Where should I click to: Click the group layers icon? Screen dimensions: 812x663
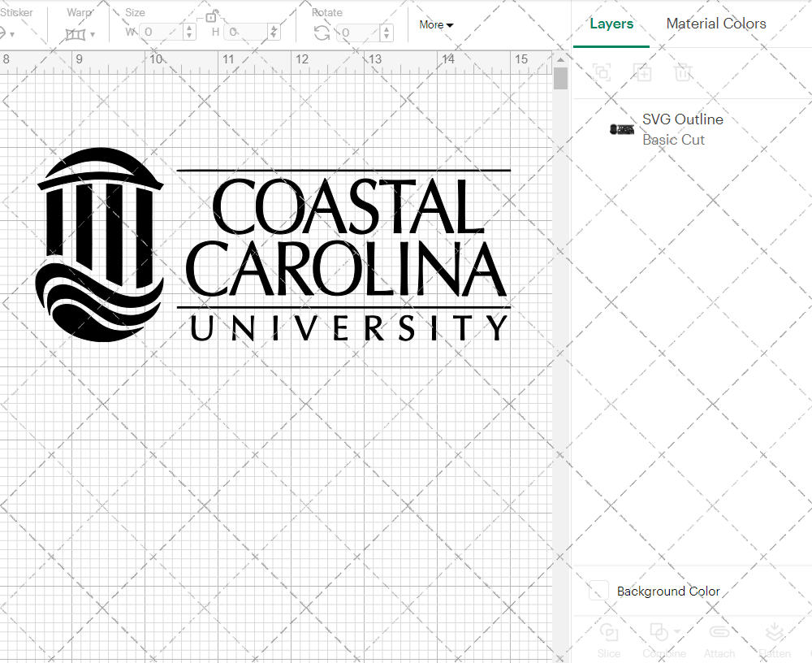pyautogui.click(x=603, y=72)
